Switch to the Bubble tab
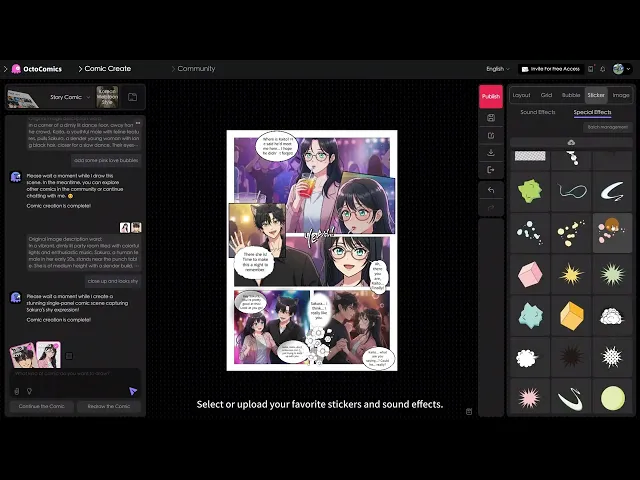The image size is (640, 480). pos(571,95)
